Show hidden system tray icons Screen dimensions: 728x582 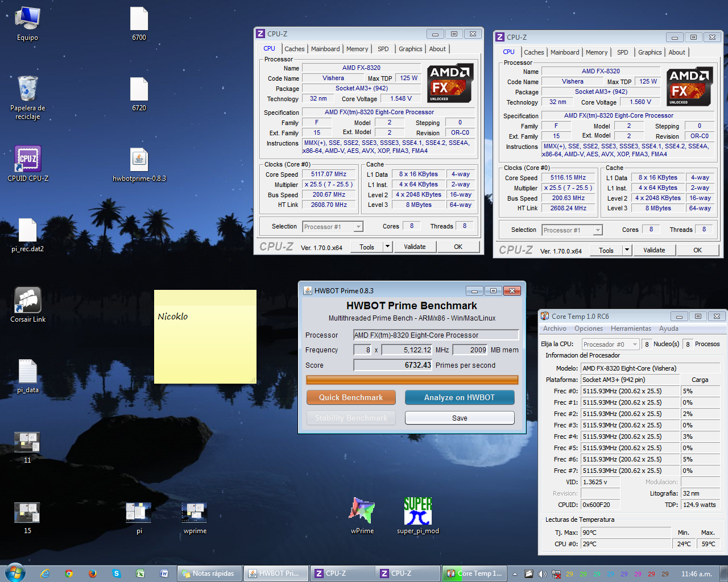click(515, 574)
